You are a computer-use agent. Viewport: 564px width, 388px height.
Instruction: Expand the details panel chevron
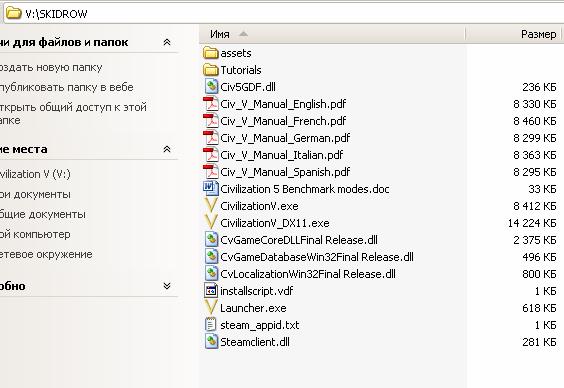point(167,286)
